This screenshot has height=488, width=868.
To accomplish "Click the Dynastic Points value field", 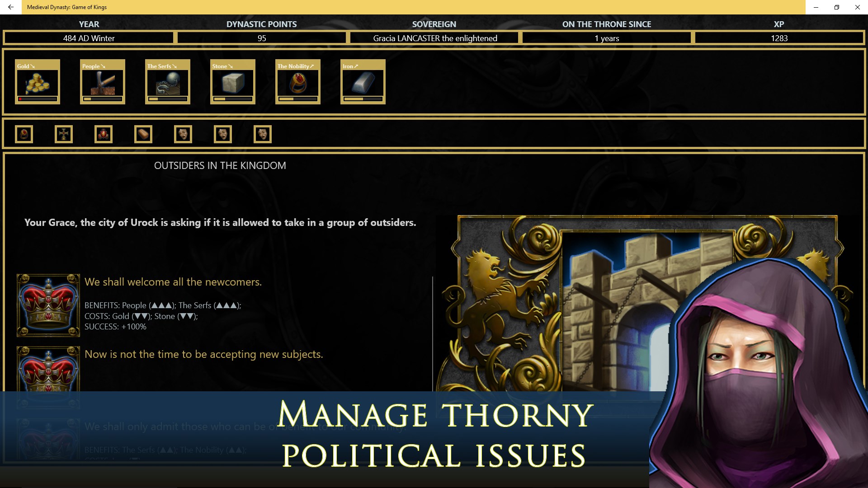I will click(x=262, y=38).
